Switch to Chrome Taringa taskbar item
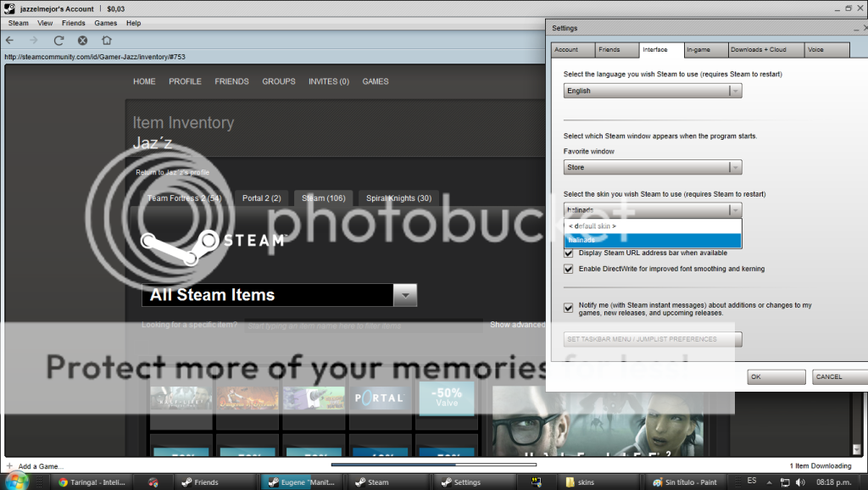Viewport: 868px width, 490px height. (92, 482)
